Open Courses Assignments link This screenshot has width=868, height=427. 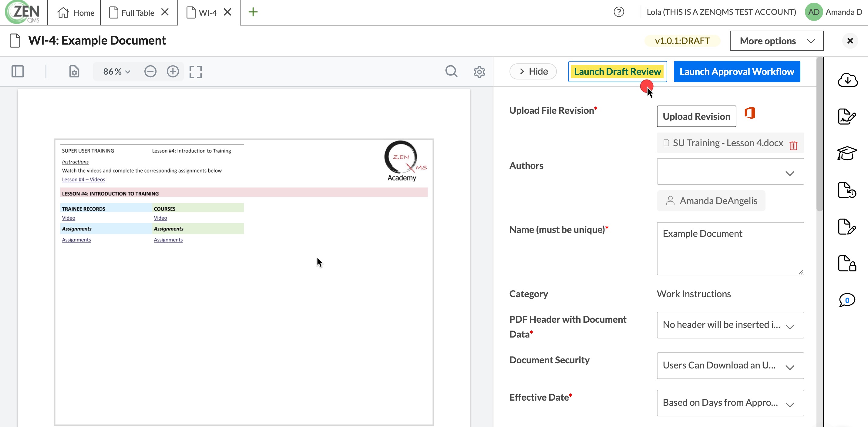coord(169,240)
